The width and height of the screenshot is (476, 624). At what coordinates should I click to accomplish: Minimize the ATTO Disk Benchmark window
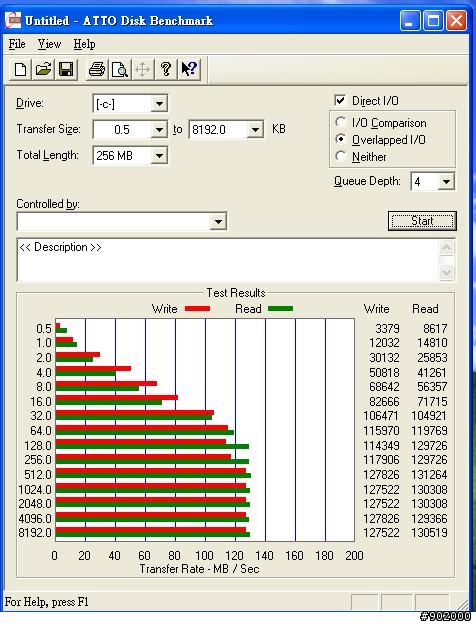coord(410,21)
